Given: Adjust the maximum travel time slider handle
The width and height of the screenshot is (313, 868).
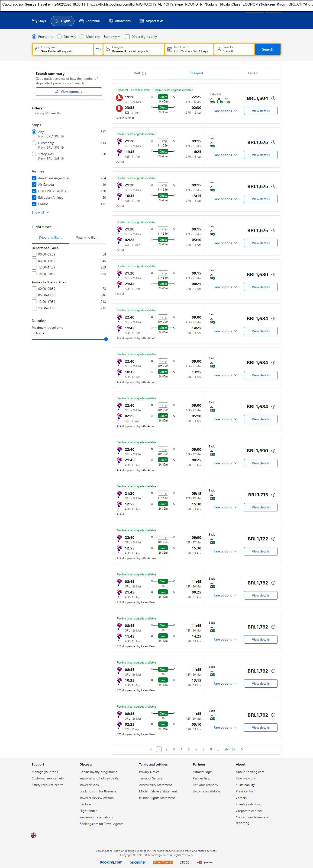Looking at the screenshot, I should [106, 339].
